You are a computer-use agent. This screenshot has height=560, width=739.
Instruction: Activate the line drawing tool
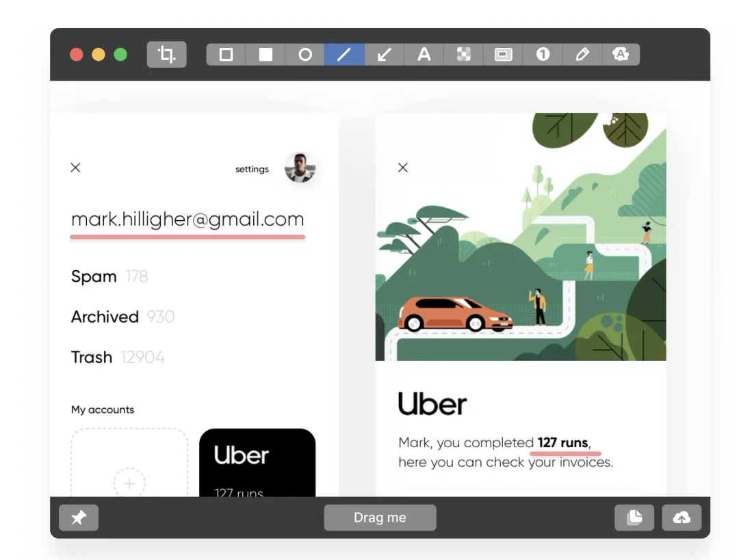tap(344, 54)
